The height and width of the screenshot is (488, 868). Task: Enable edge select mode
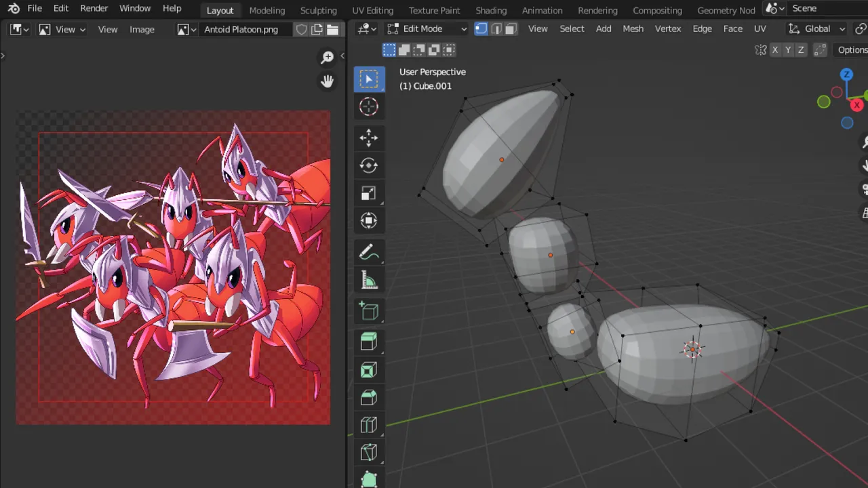click(x=496, y=28)
